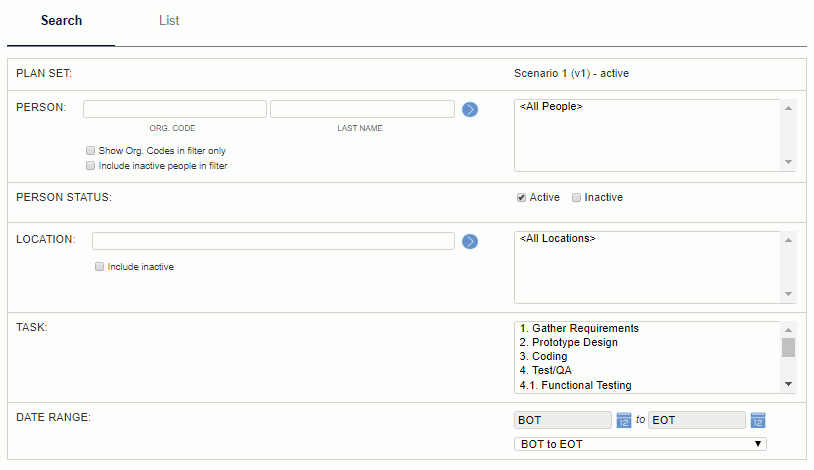Click the People list scroll up arrow
This screenshot has height=470, width=814.
(x=788, y=108)
